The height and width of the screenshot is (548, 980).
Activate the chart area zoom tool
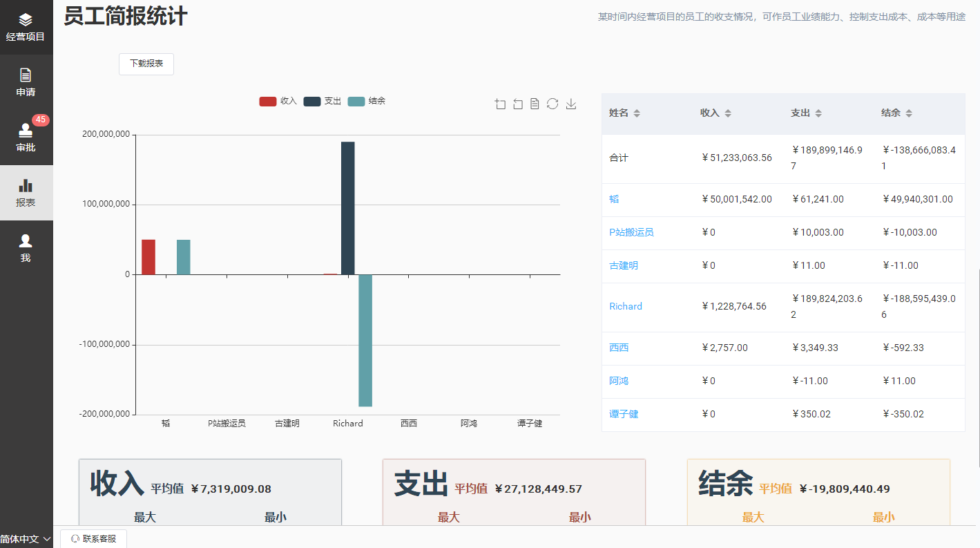pyautogui.click(x=501, y=104)
